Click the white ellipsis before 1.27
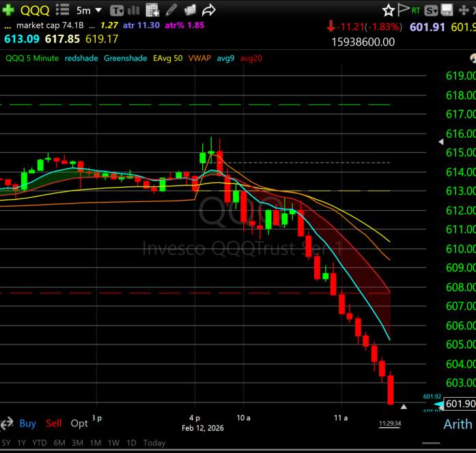The height and width of the screenshot is (453, 476). click(92, 27)
